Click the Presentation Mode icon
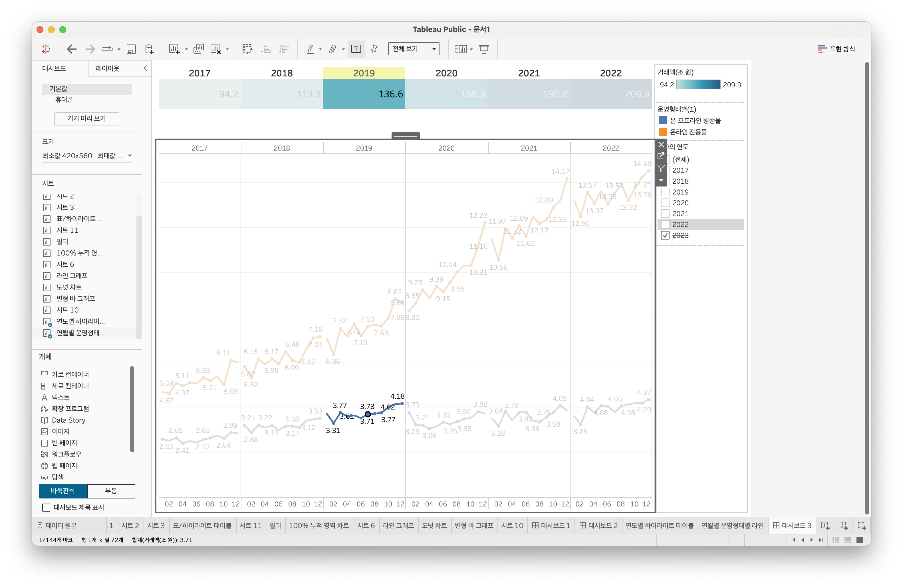This screenshot has height=588, width=903. coord(484,49)
